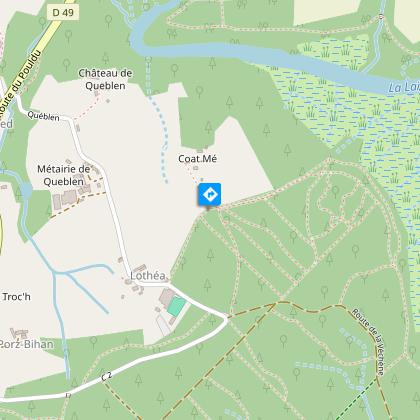Click the La Laïta river label
This screenshot has height=420, width=420.
(x=404, y=87)
